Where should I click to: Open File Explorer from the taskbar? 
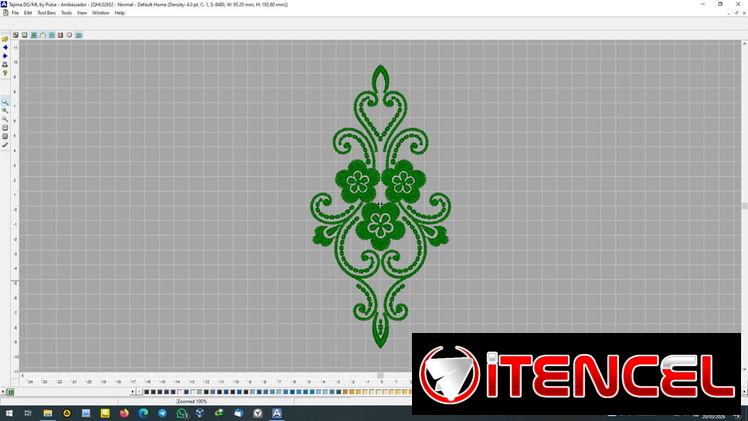tap(48, 413)
